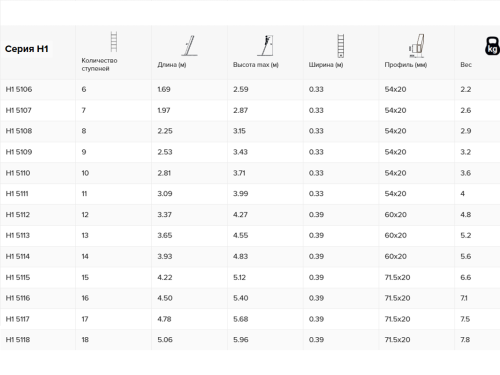Click the Длина (м) column label
The image size is (500, 375).
(x=172, y=65)
